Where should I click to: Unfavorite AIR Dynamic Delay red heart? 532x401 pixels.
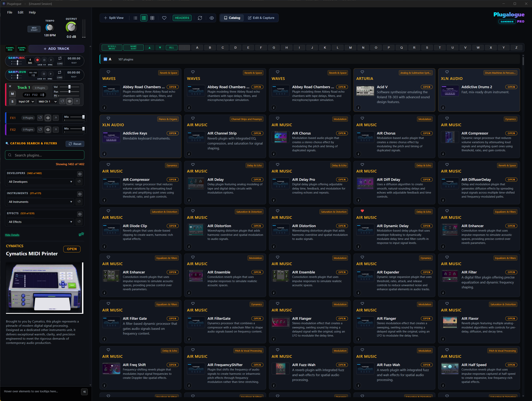[362, 211]
